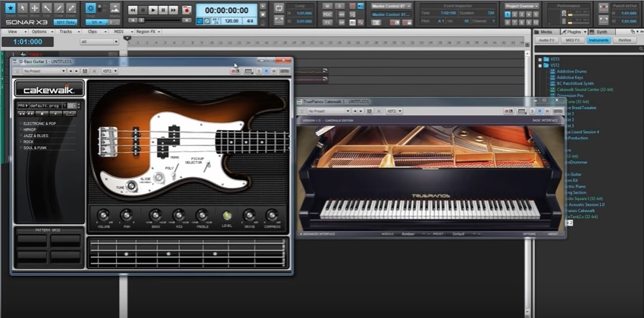The width and height of the screenshot is (644, 318).
Task: Show Audio FX plugins list
Action: click(547, 40)
